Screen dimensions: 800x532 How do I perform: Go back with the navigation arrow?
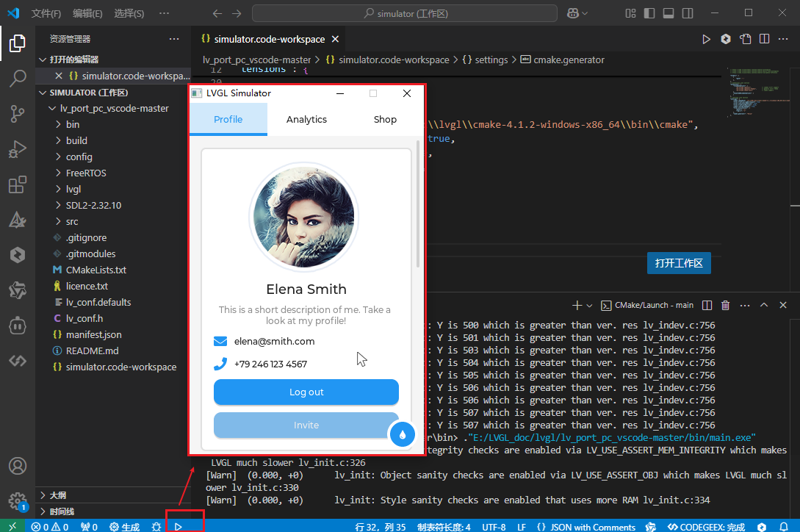(217, 14)
